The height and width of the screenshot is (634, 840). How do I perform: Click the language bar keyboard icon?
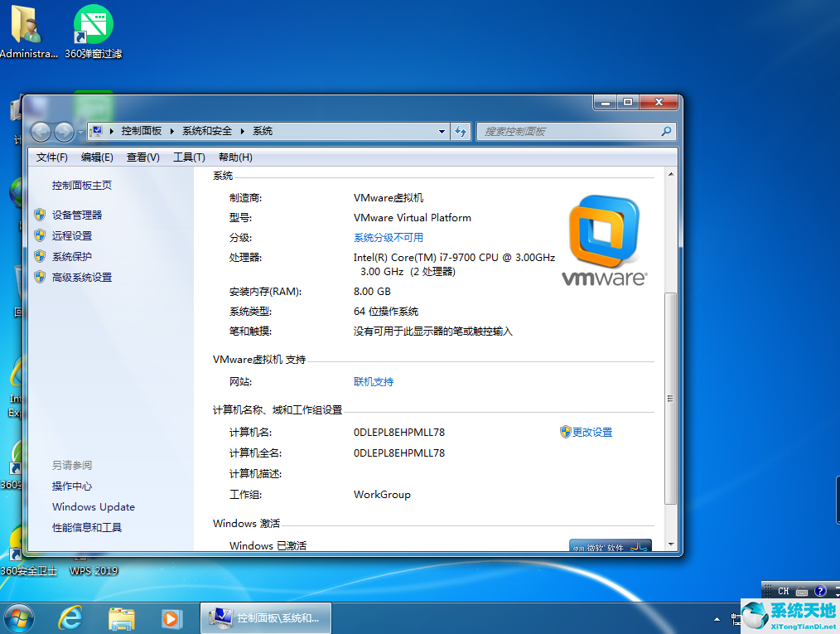coord(802,592)
